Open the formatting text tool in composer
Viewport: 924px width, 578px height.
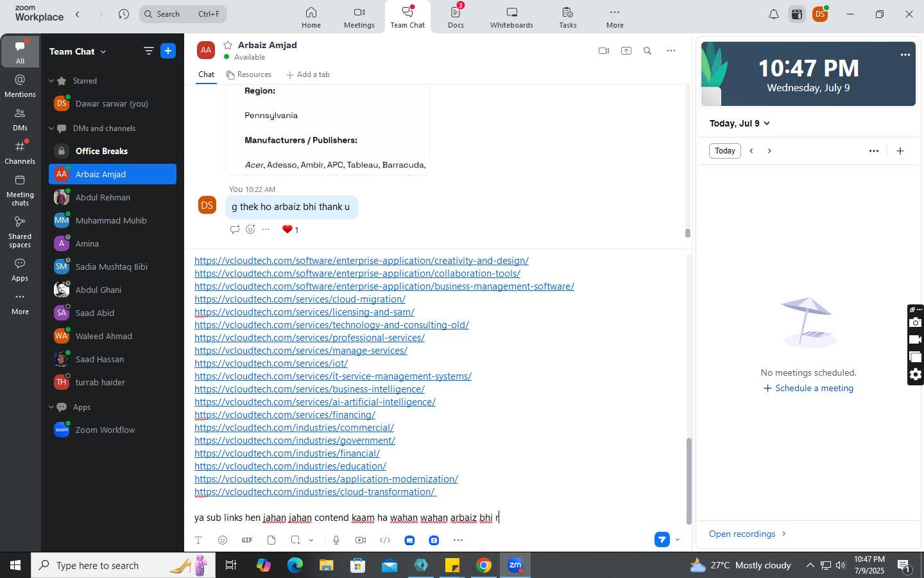coord(198,540)
